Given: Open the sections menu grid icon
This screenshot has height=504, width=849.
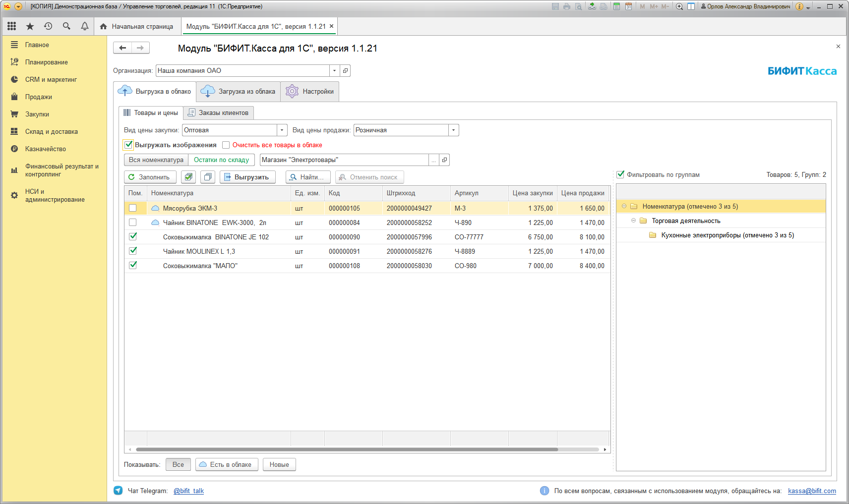Looking at the screenshot, I should pos(12,26).
